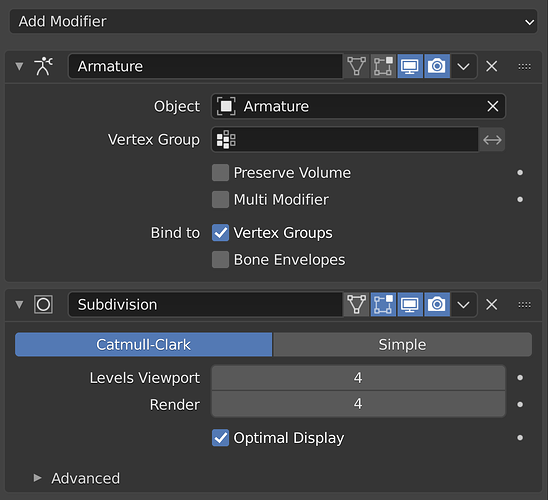Animate Multi Modifier property dot
Screen dimensions: 548x500
click(x=520, y=200)
